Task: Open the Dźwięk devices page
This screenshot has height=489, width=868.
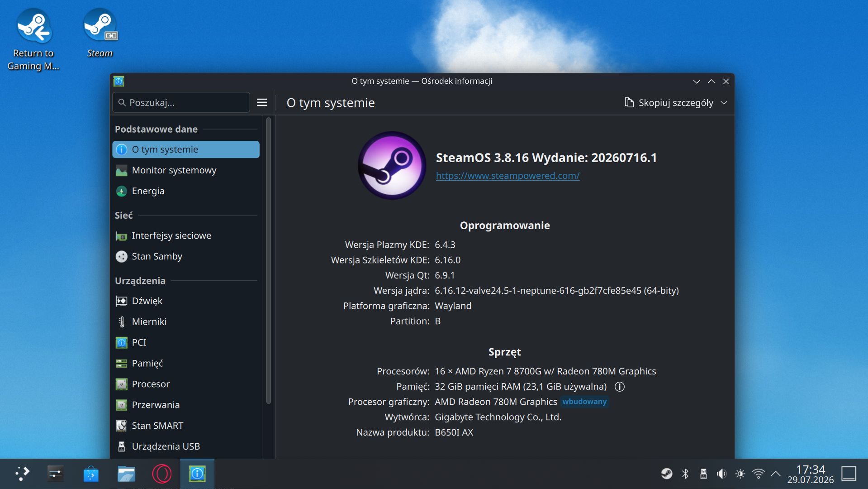Action: (185, 301)
